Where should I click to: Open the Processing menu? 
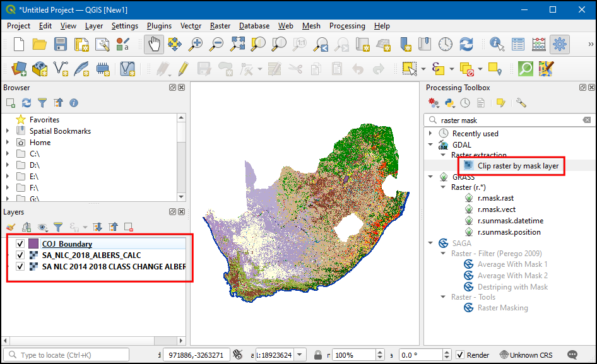346,26
